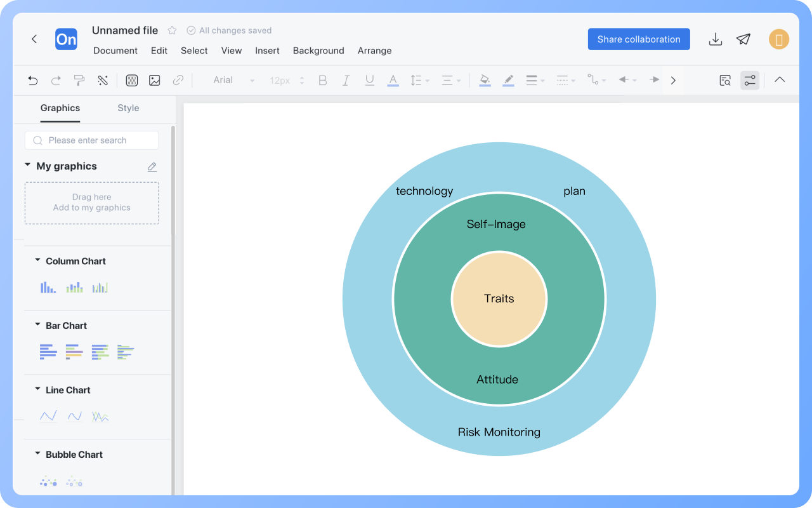Image resolution: width=812 pixels, height=508 pixels.
Task: Toggle bold text formatting
Action: pyautogui.click(x=323, y=80)
